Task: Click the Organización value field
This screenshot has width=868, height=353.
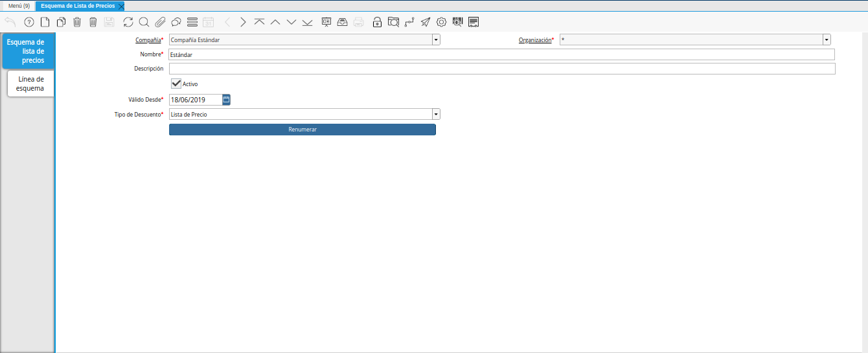Action: pos(691,40)
